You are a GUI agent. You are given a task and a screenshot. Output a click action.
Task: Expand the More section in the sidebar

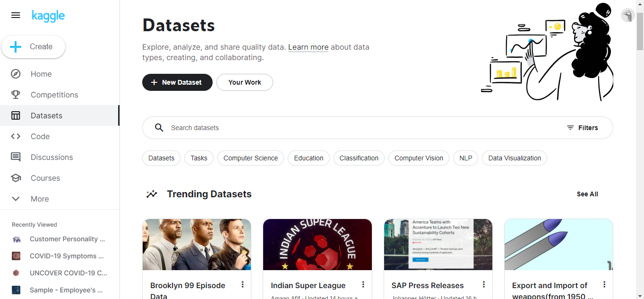coord(16,199)
